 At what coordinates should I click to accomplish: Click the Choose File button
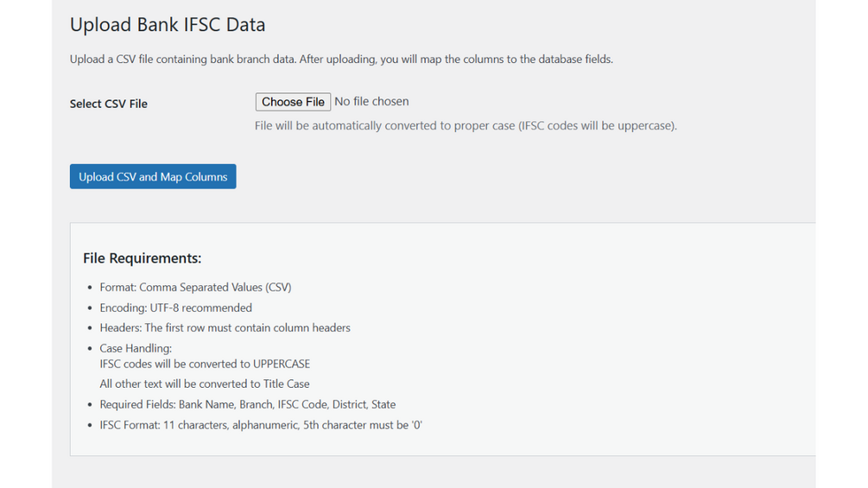pos(293,102)
